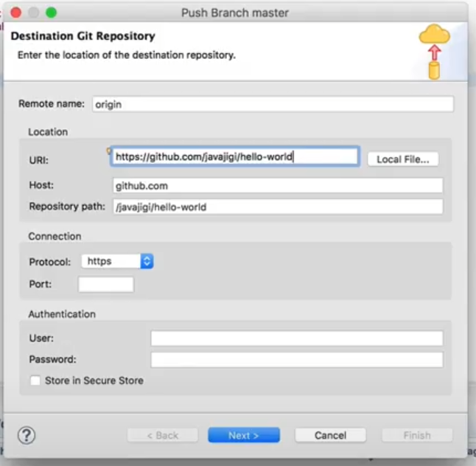Click the "Location" group label

click(x=48, y=132)
